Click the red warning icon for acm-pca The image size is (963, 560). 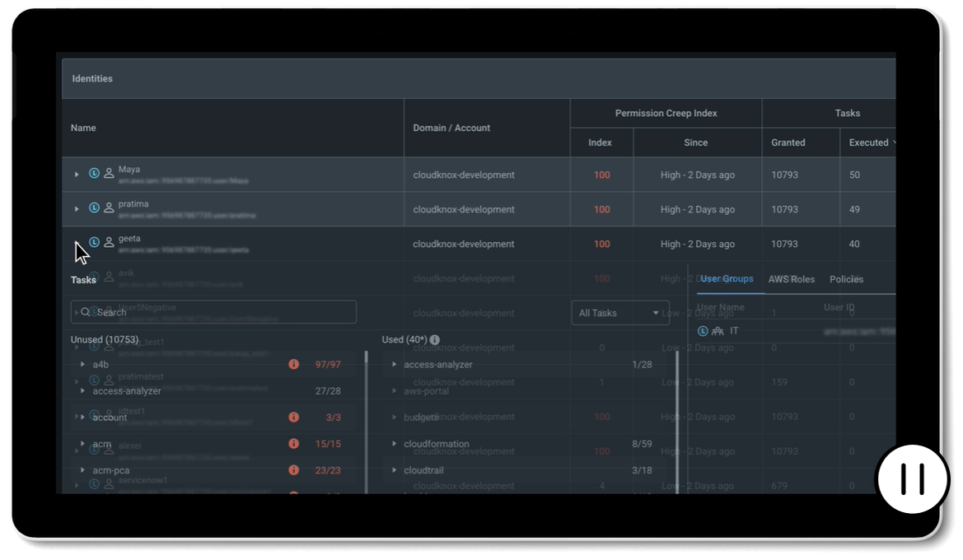[x=293, y=470]
